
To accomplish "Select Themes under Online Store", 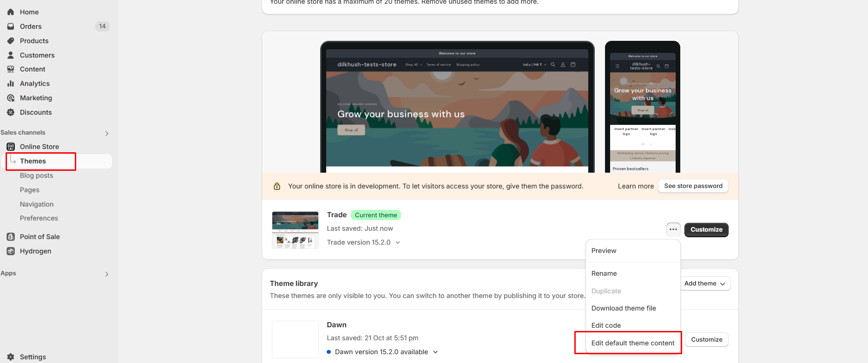I will pos(33,161).
